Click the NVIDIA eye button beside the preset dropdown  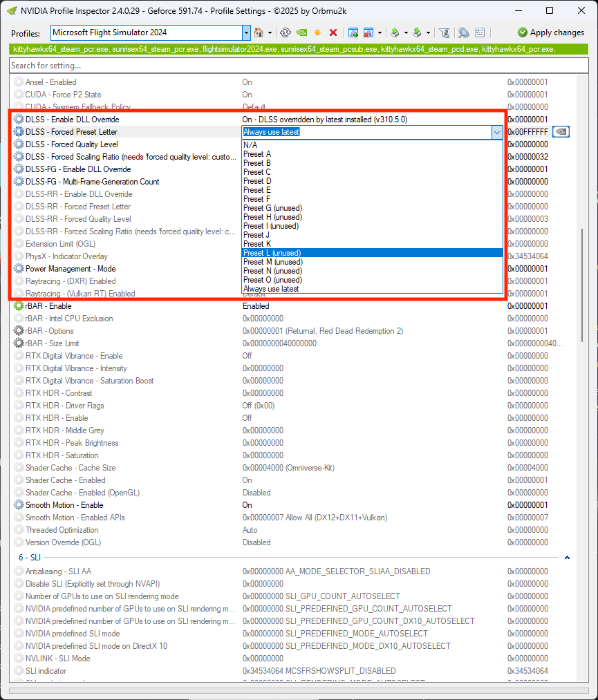coord(561,131)
